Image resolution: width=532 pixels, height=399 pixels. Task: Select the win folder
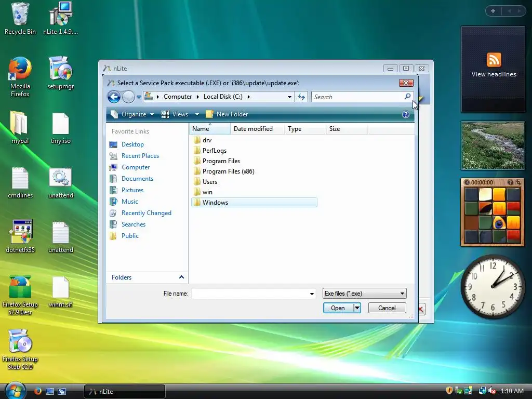(x=203, y=192)
